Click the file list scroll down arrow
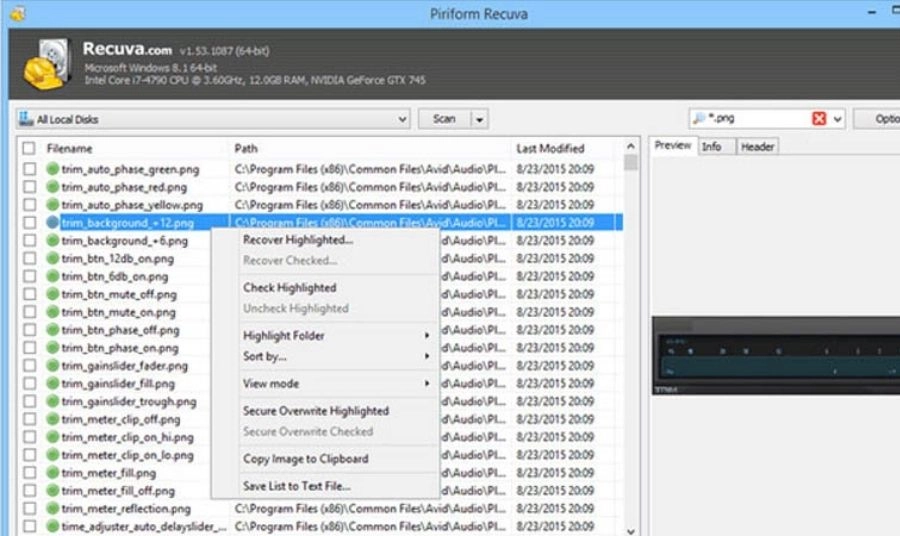900x536 pixels. point(631,531)
